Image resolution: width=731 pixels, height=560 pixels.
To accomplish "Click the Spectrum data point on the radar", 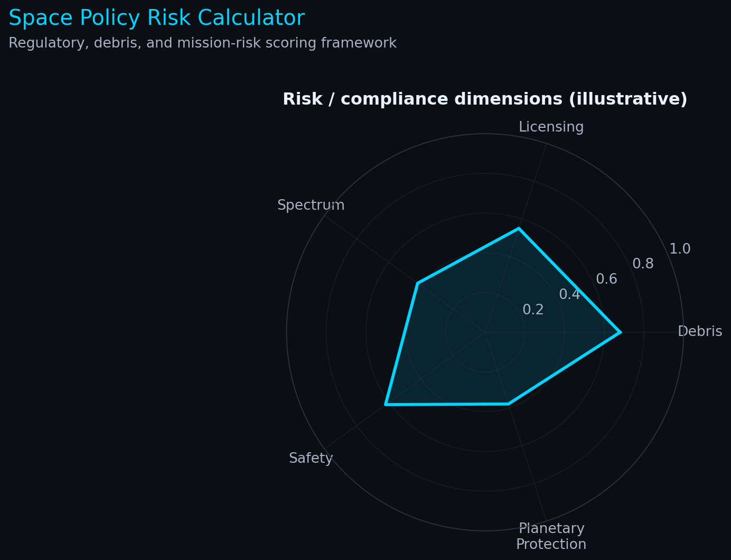I will point(418,284).
